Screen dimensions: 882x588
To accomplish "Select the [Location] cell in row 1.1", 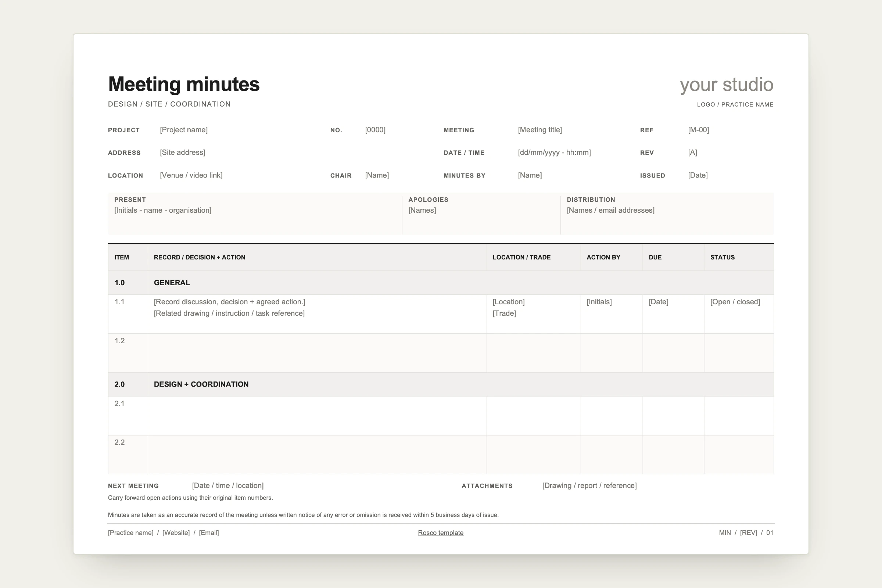I will point(509,302).
